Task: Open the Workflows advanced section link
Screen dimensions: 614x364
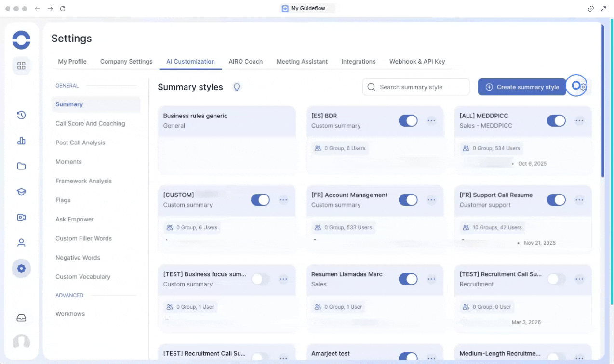Action: coord(70,314)
